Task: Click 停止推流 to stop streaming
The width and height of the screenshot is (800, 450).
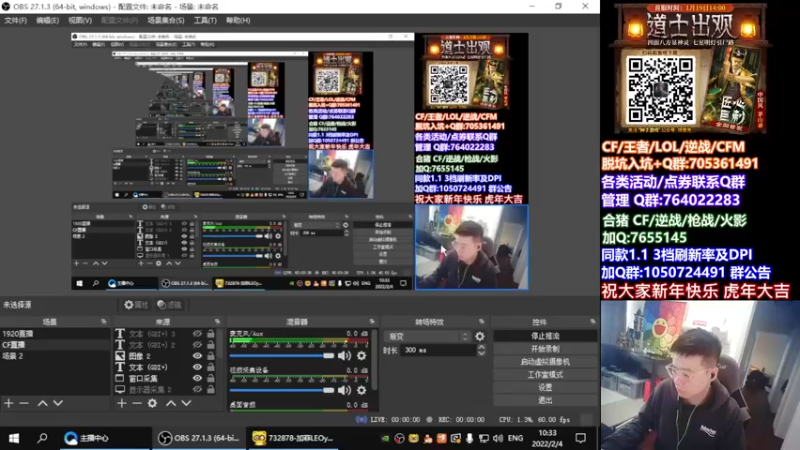Action: click(545, 336)
